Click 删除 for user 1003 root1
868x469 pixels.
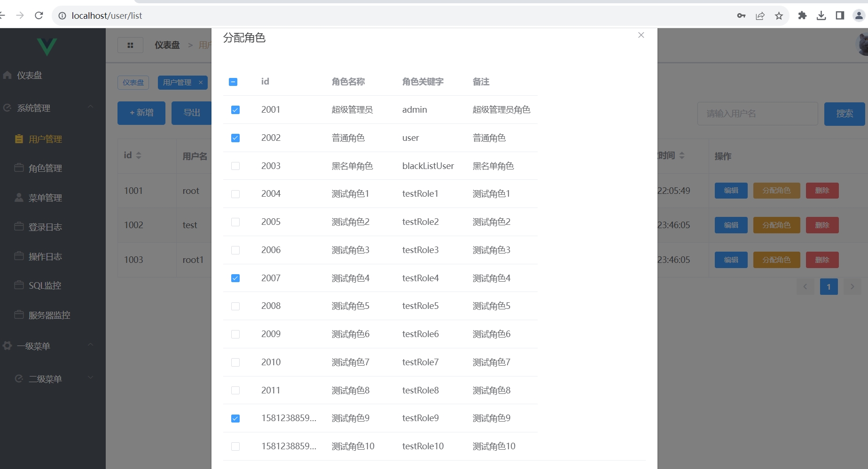pos(822,260)
